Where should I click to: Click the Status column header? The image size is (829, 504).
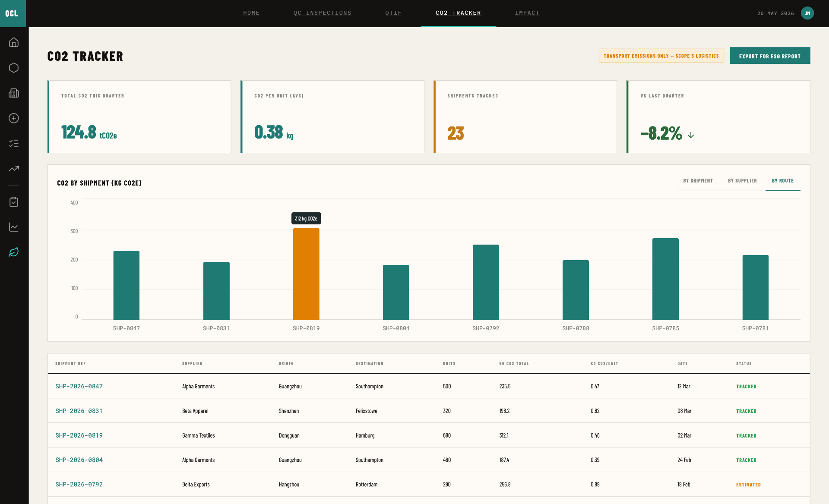(744, 364)
